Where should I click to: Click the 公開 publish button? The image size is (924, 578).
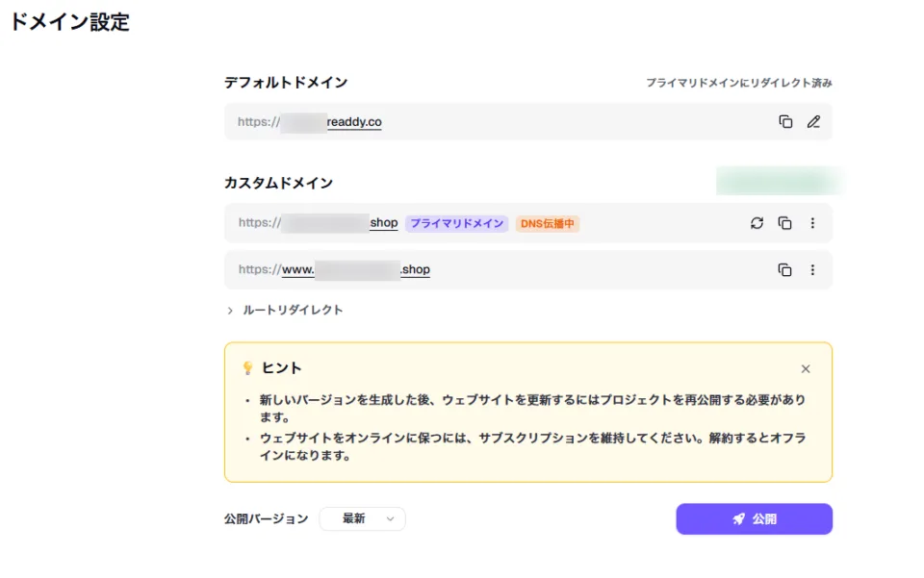(x=754, y=518)
